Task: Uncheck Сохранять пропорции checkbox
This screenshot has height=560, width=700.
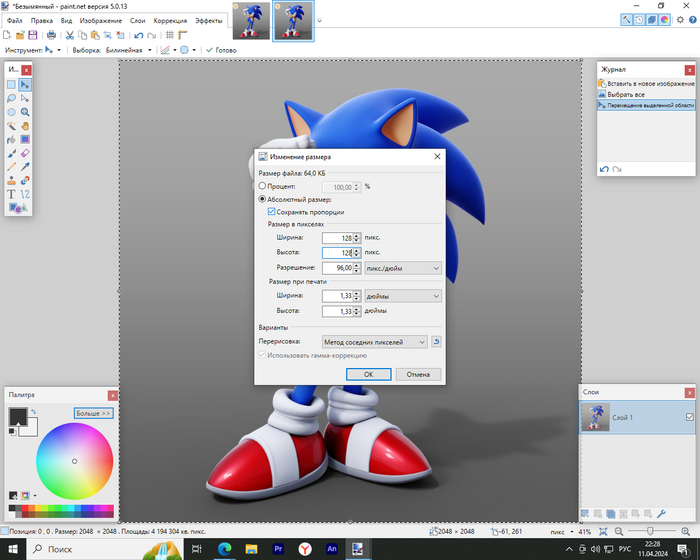Action: [x=272, y=212]
